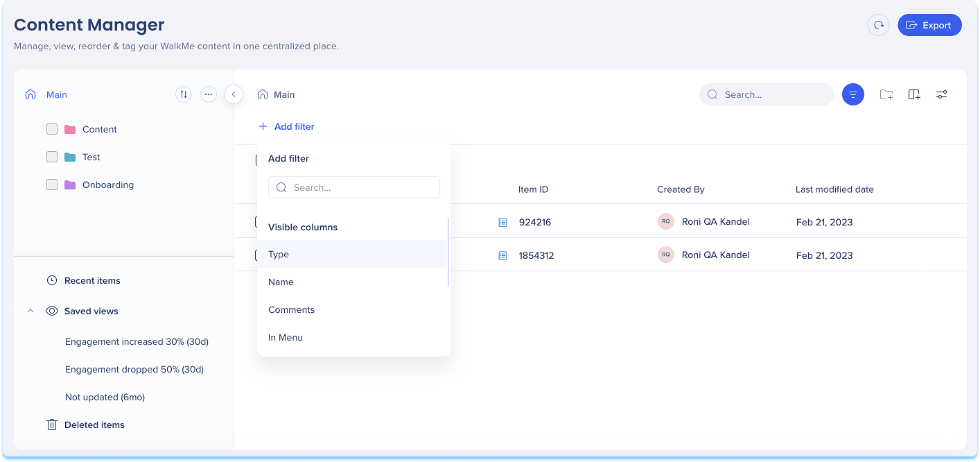The image size is (980, 462).
Task: Click the purple Onboarding folder icon
Action: pyautogui.click(x=70, y=185)
